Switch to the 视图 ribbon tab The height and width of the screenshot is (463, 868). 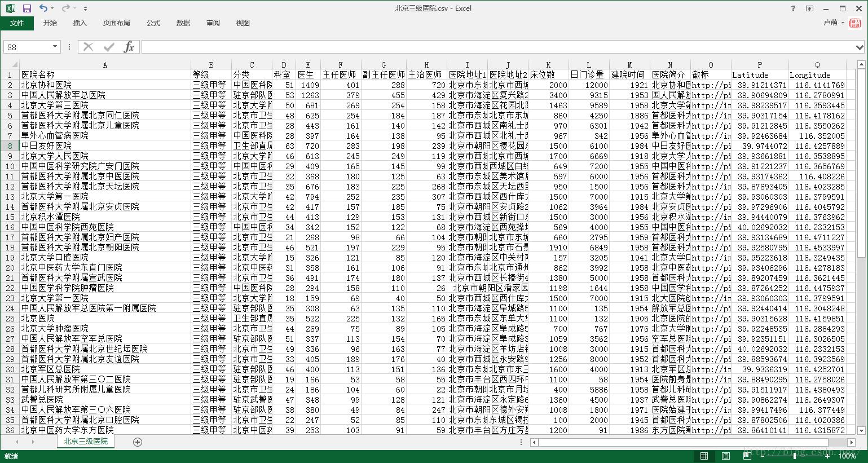(x=243, y=23)
